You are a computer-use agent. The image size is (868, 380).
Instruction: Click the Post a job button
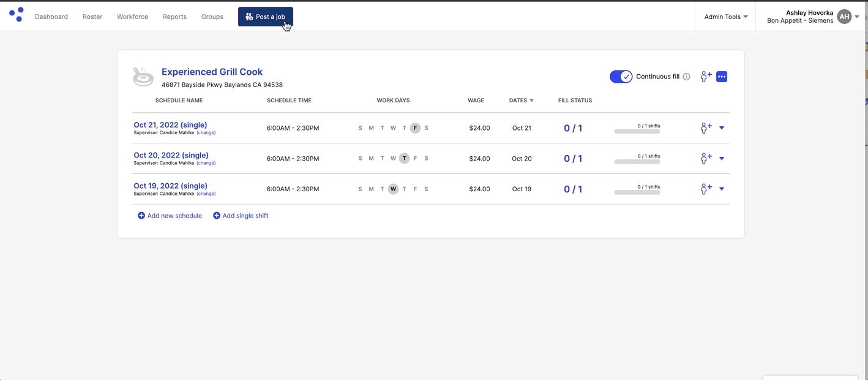pos(266,17)
